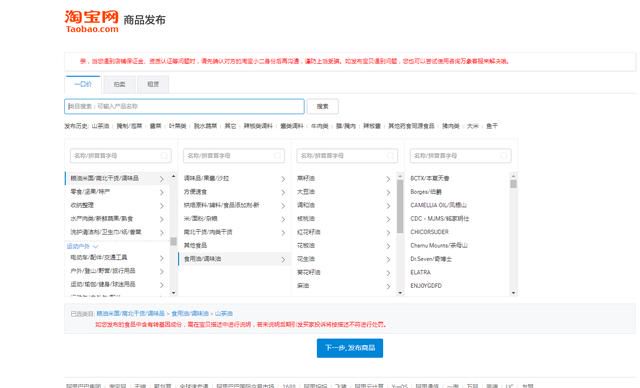Viewport: 640px width, 388px height.
Task: Select the CDC - MJMS brand
Action: tap(440, 219)
